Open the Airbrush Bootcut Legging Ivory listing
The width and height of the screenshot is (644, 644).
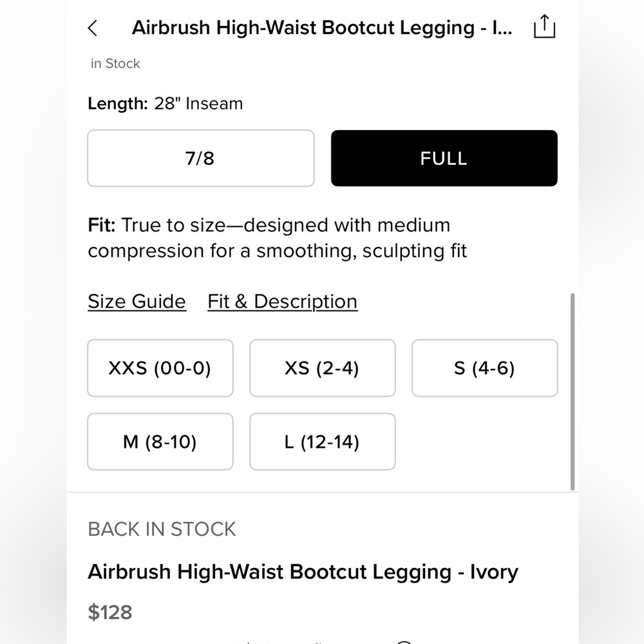pos(303,571)
